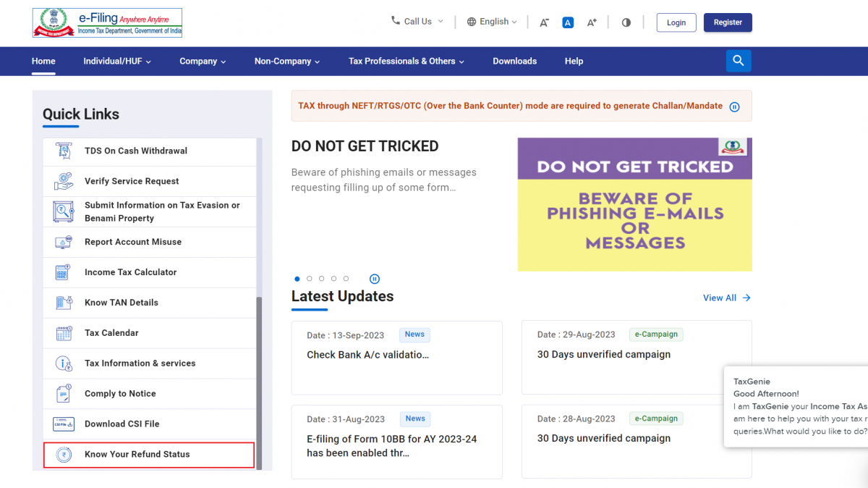Click the Comply to Notice icon
This screenshot has width=868, height=488.
click(x=61, y=393)
